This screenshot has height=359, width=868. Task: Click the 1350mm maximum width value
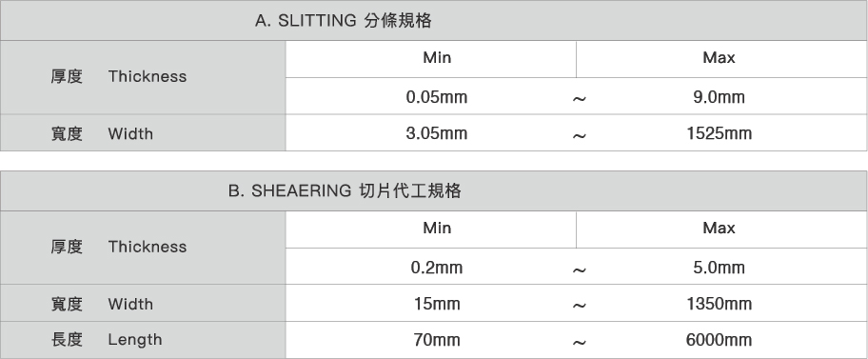tap(719, 304)
